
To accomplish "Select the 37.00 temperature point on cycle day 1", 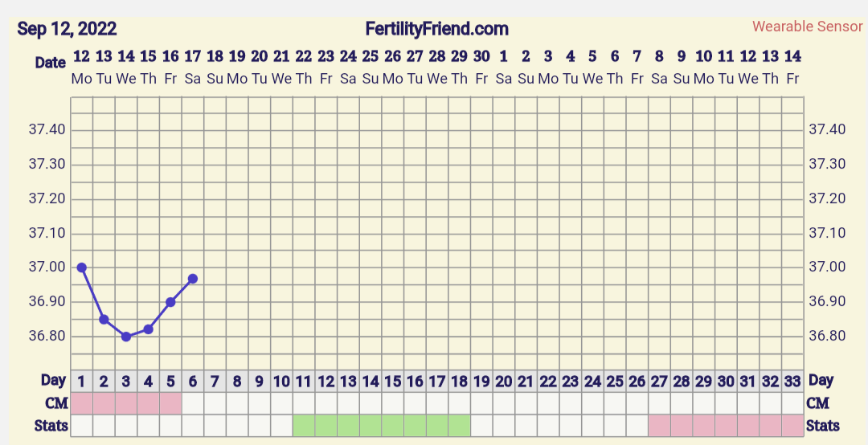I will click(x=81, y=267).
